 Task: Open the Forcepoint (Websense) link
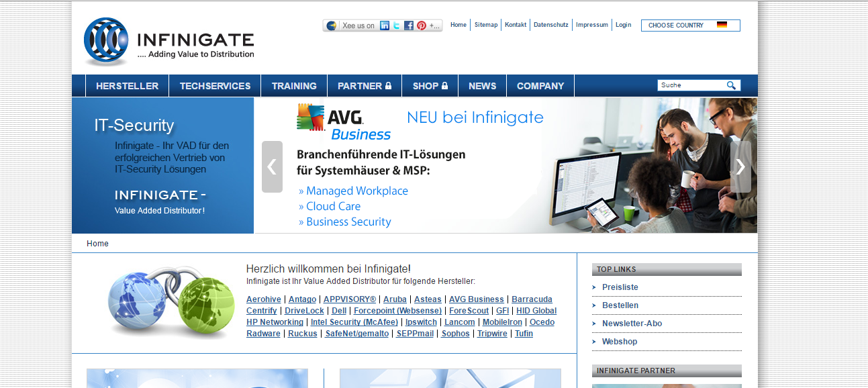(x=397, y=311)
